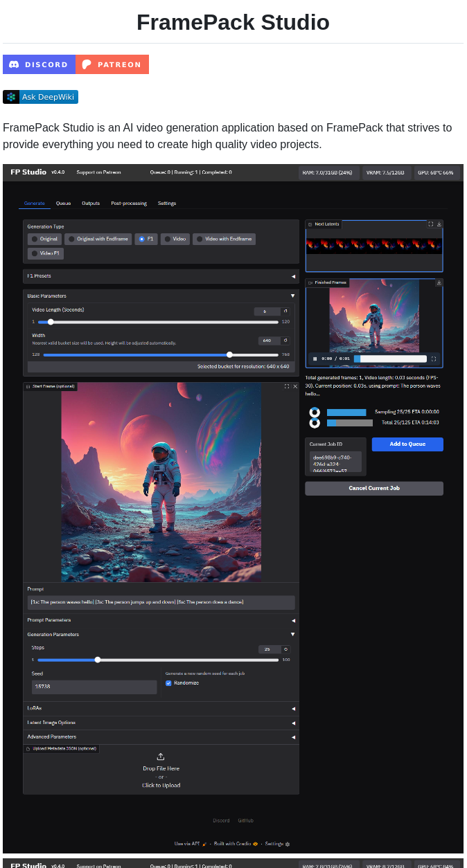The height and width of the screenshot is (868, 467).
Task: Click the Current Job ID text box
Action: (336, 462)
